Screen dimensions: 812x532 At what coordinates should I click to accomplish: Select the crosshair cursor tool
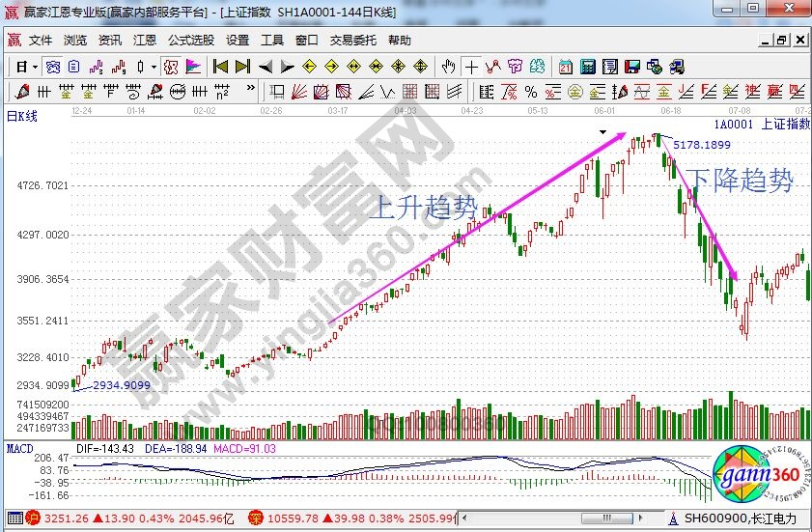471,67
